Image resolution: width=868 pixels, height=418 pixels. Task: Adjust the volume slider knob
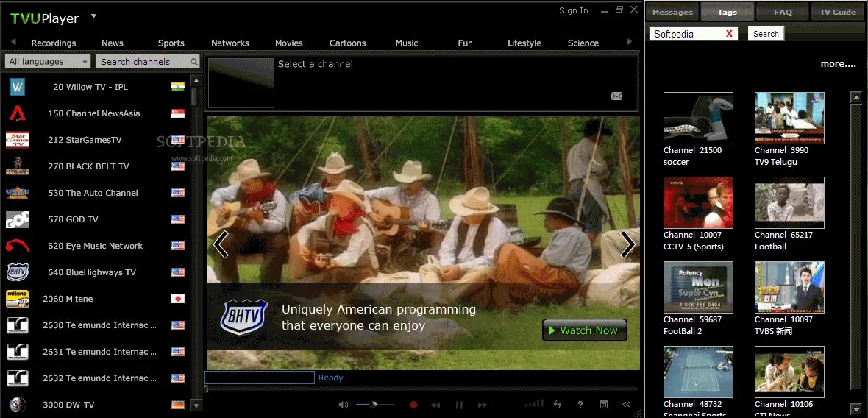[x=374, y=405]
